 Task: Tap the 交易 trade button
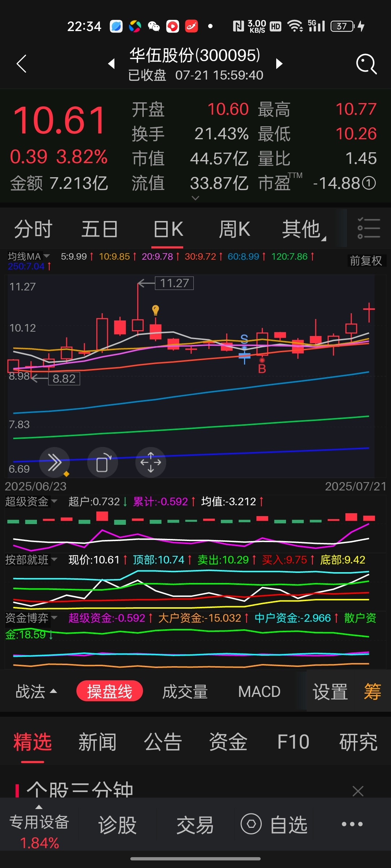point(195,825)
